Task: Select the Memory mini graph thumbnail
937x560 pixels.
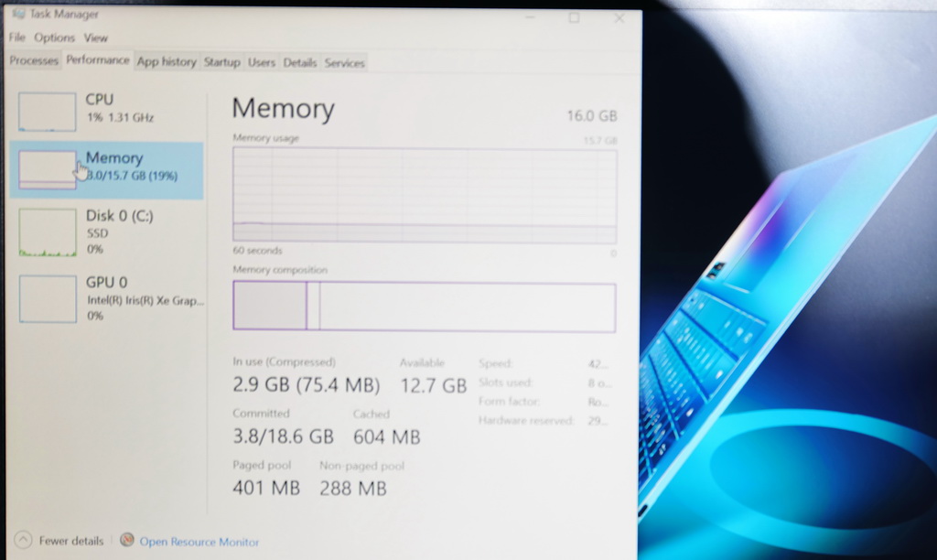Action: click(x=48, y=169)
